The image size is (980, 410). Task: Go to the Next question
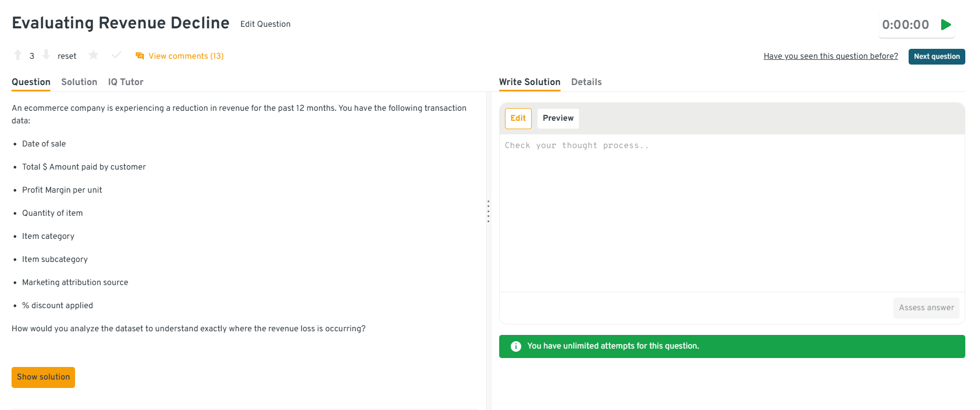[936, 57]
